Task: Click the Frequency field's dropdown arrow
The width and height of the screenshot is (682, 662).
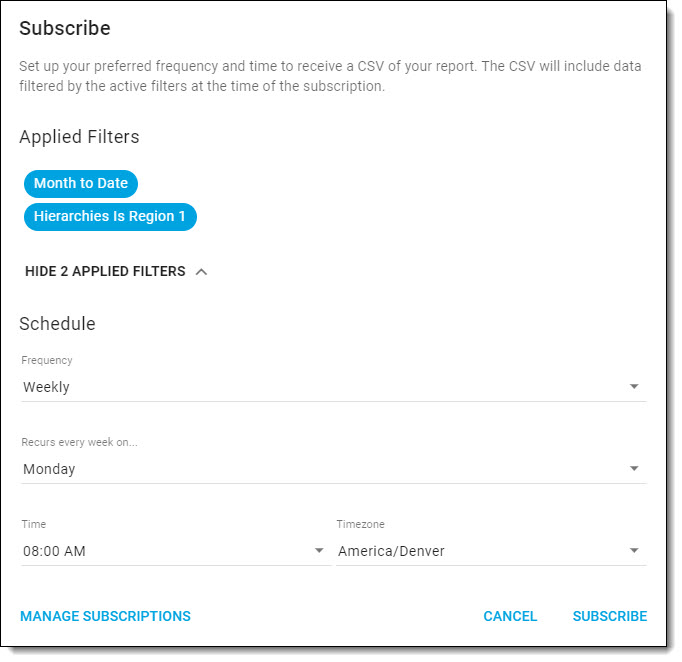Action: (x=634, y=387)
